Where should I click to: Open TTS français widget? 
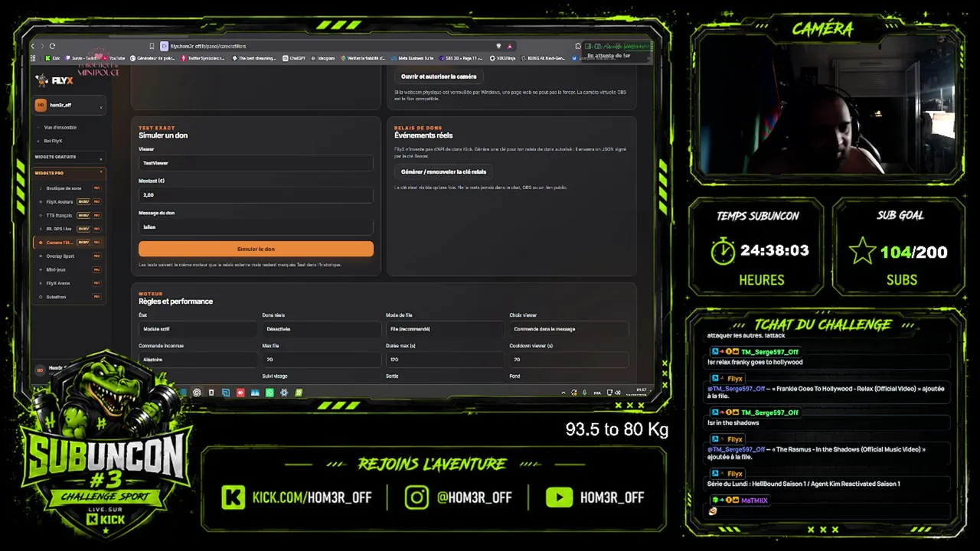69,215
